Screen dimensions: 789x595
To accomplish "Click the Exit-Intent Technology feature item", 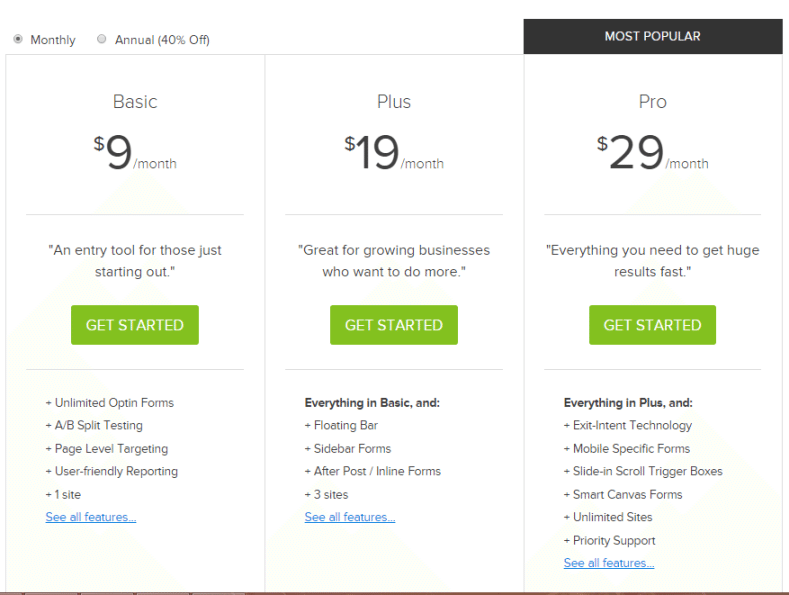I will (628, 425).
